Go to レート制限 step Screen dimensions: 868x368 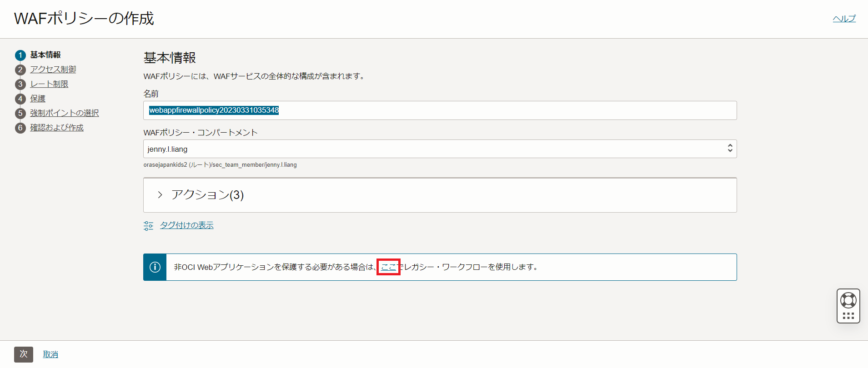[49, 84]
